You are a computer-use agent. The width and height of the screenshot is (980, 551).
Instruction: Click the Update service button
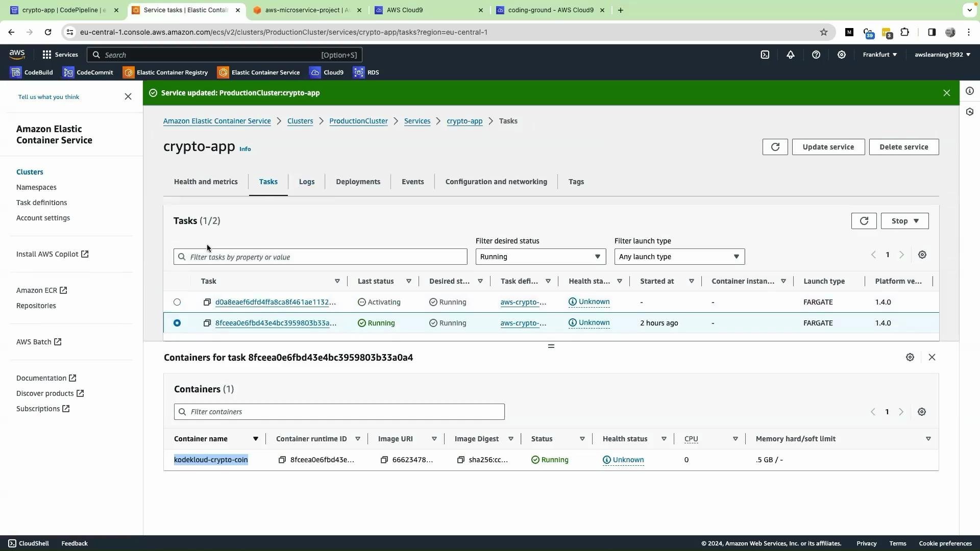point(828,147)
